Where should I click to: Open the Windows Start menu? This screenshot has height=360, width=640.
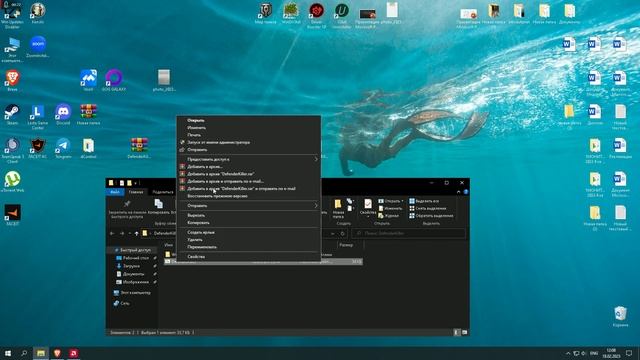(8, 353)
